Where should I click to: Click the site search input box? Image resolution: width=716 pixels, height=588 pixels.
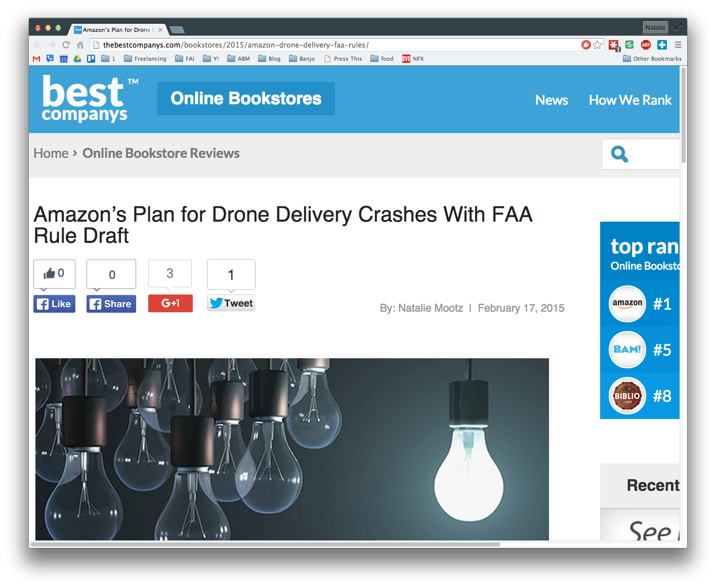(641, 154)
